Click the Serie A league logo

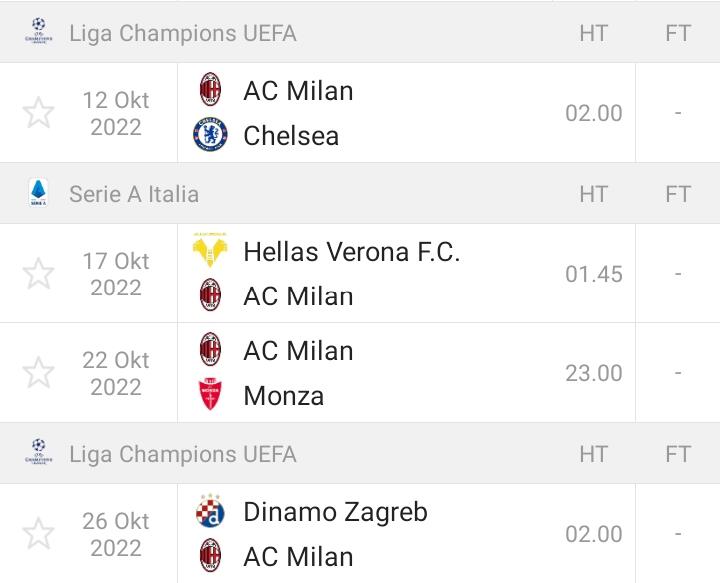(x=39, y=193)
